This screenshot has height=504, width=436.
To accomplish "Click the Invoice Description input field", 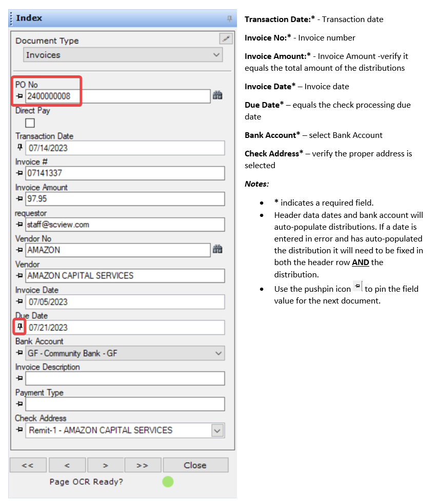I will click(125, 378).
